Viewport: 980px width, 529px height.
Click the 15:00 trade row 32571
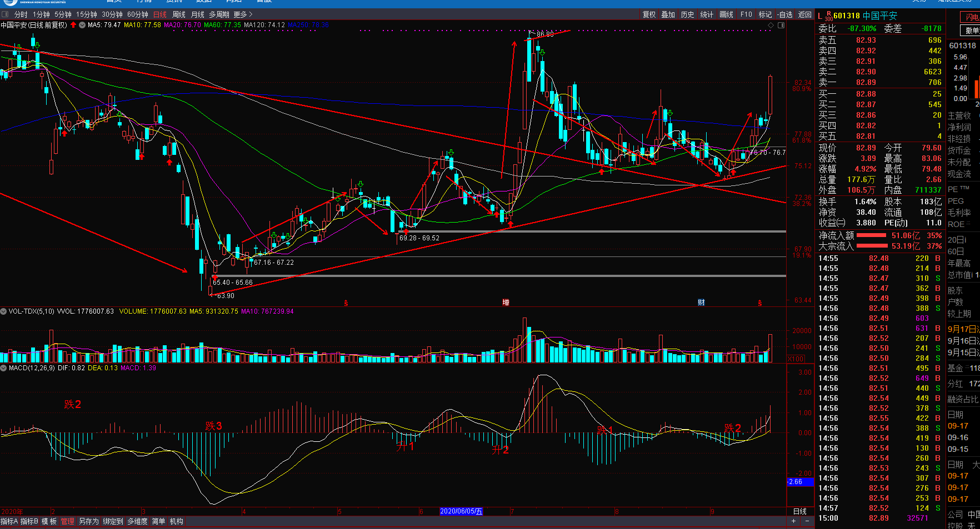pyautogui.click(x=880, y=518)
